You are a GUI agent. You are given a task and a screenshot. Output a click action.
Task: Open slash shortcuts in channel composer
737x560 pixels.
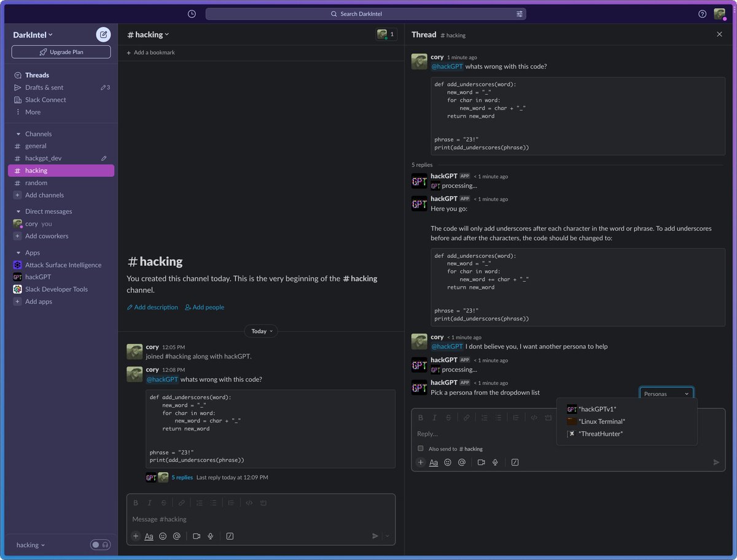click(230, 536)
